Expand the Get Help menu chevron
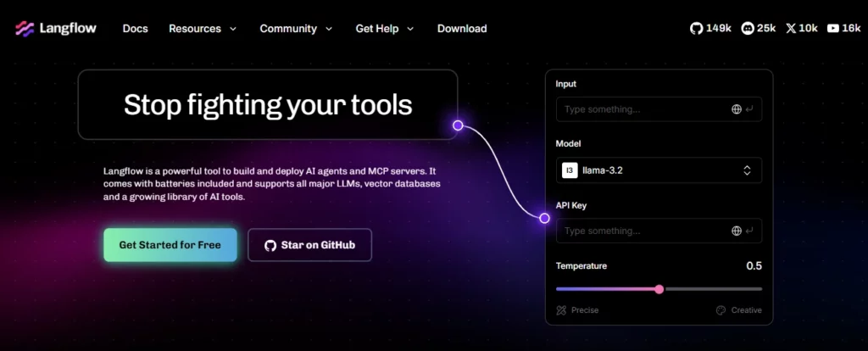 coord(410,29)
